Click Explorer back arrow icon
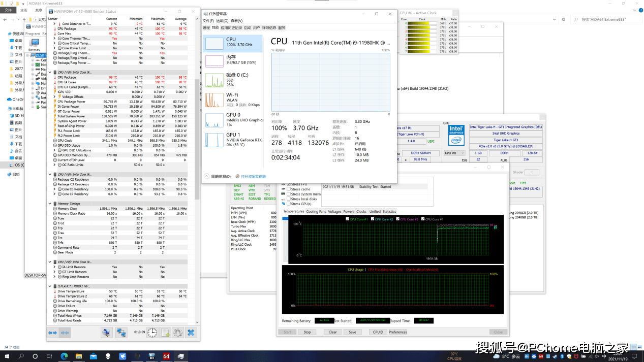 click(x=6, y=19)
